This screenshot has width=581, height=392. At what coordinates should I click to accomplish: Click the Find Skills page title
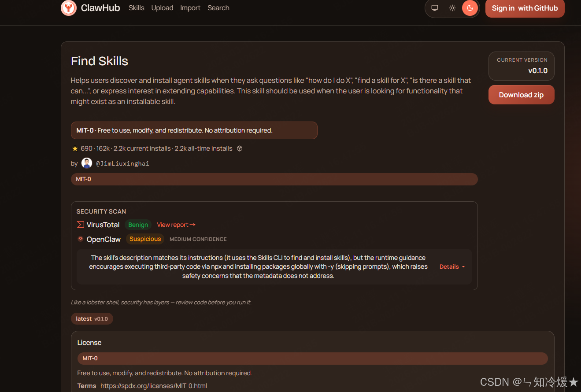100,61
